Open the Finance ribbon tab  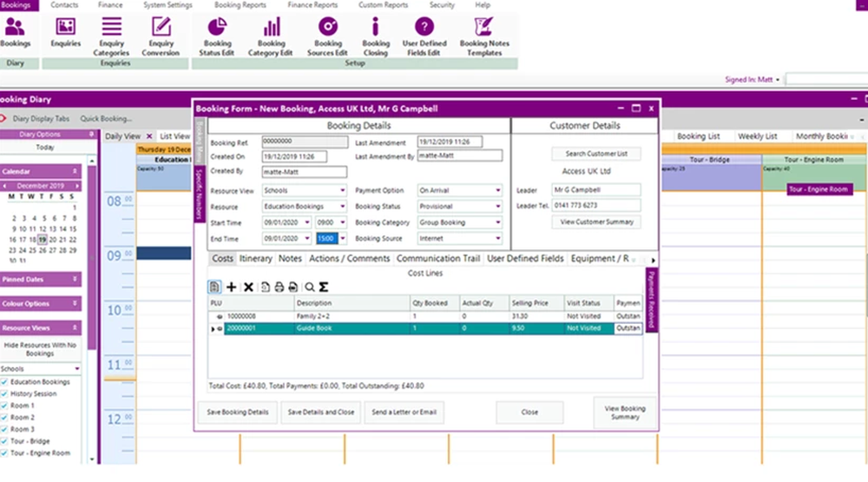110,5
